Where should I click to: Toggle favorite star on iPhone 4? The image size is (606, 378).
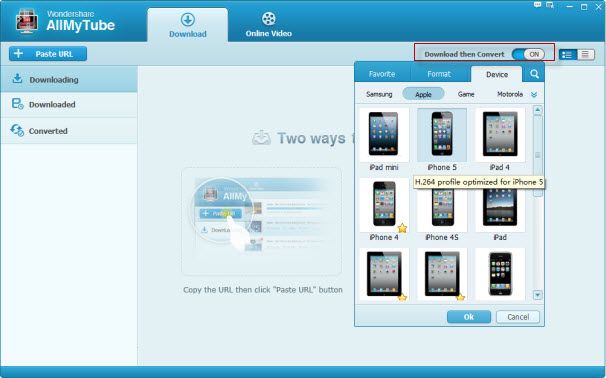tap(402, 228)
